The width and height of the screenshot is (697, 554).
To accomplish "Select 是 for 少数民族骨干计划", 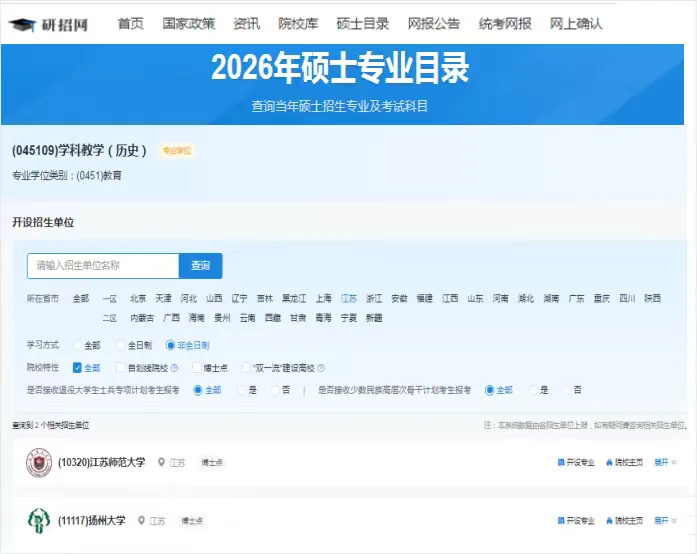I will [533, 390].
